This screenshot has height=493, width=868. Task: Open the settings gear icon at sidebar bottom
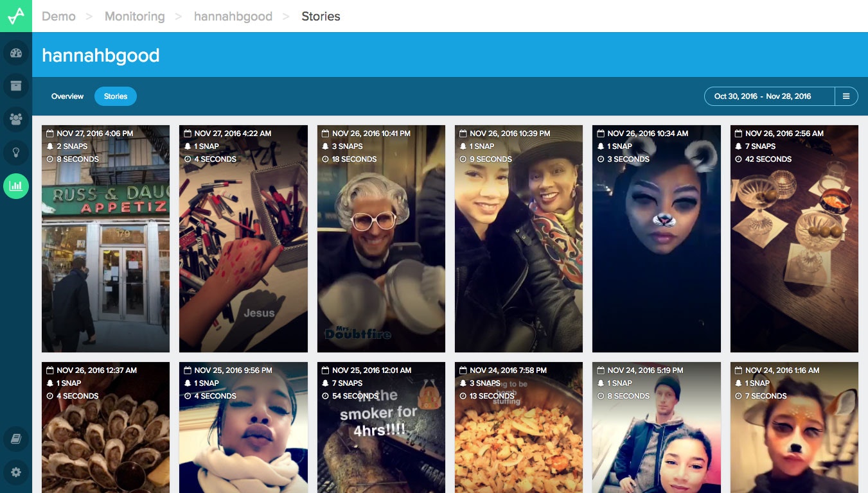click(x=16, y=473)
